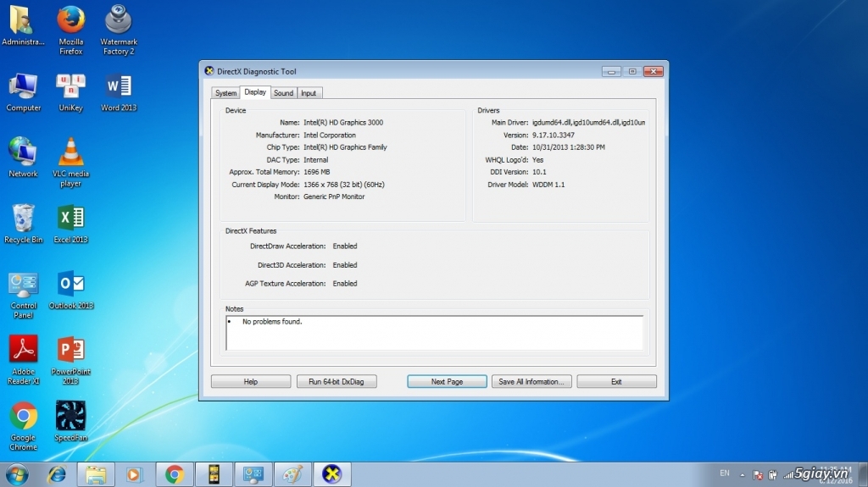Open the Mozilla Firefox desktop icon

pyautogui.click(x=71, y=20)
